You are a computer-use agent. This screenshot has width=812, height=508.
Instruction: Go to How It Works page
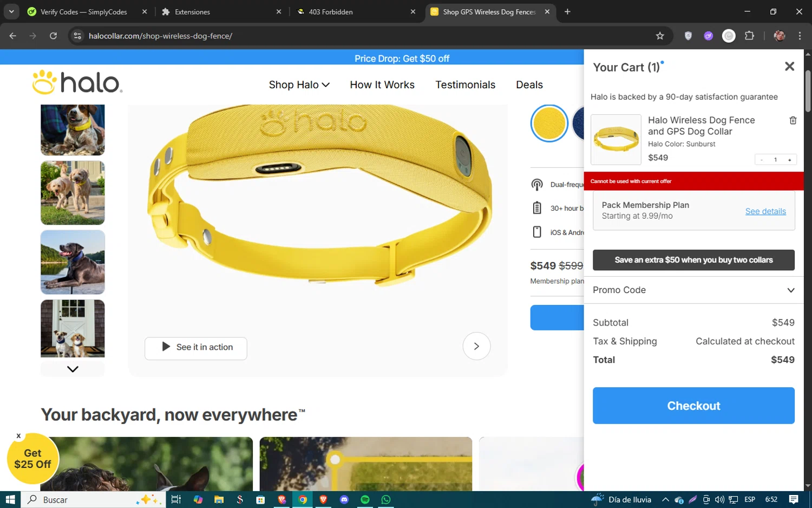382,85
